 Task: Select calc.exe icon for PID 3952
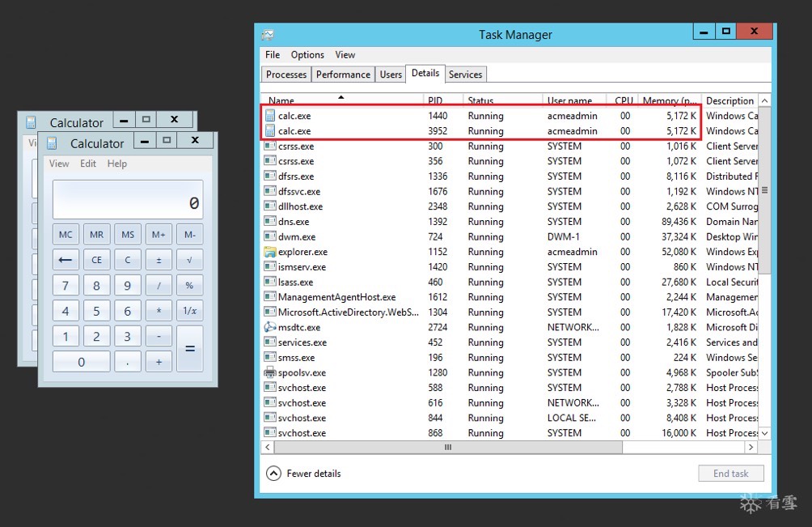(x=270, y=130)
